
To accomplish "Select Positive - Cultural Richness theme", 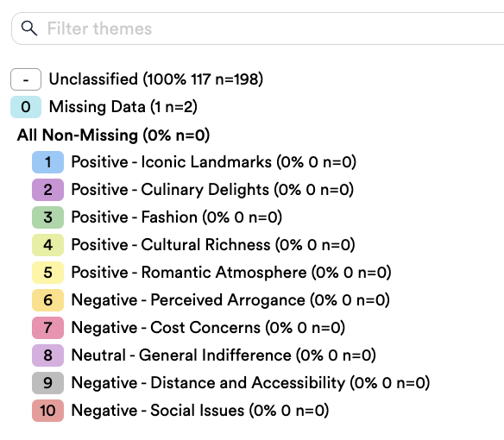I will (x=213, y=245).
